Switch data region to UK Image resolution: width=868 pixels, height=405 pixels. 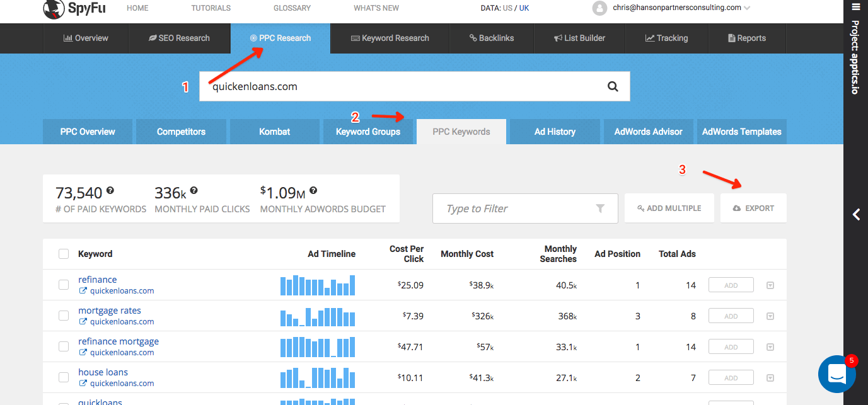pyautogui.click(x=524, y=8)
